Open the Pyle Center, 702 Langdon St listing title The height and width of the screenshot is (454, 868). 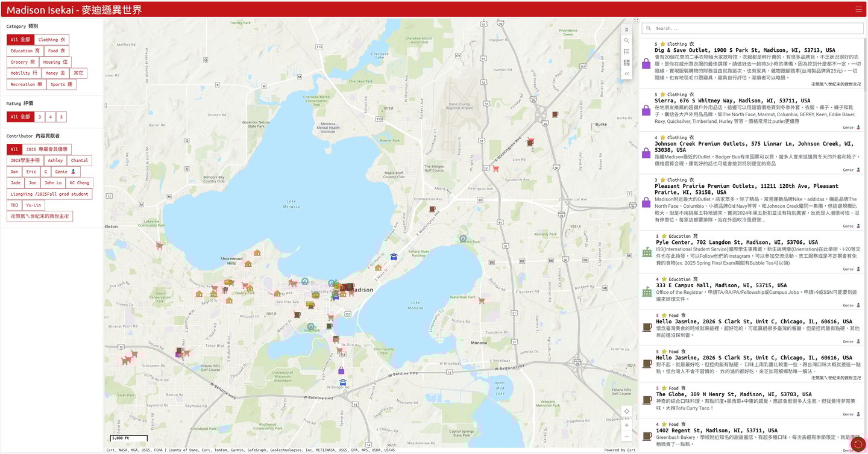[x=737, y=243]
